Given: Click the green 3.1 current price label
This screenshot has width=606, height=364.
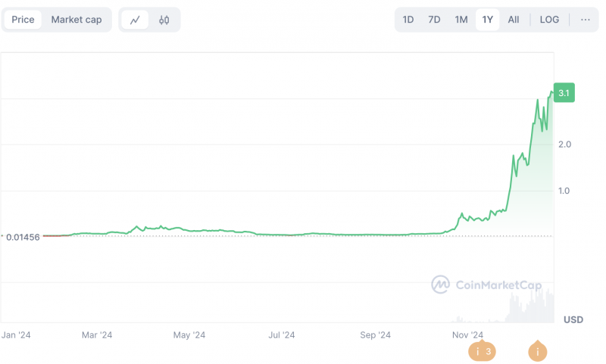Looking at the screenshot, I should click(564, 92).
